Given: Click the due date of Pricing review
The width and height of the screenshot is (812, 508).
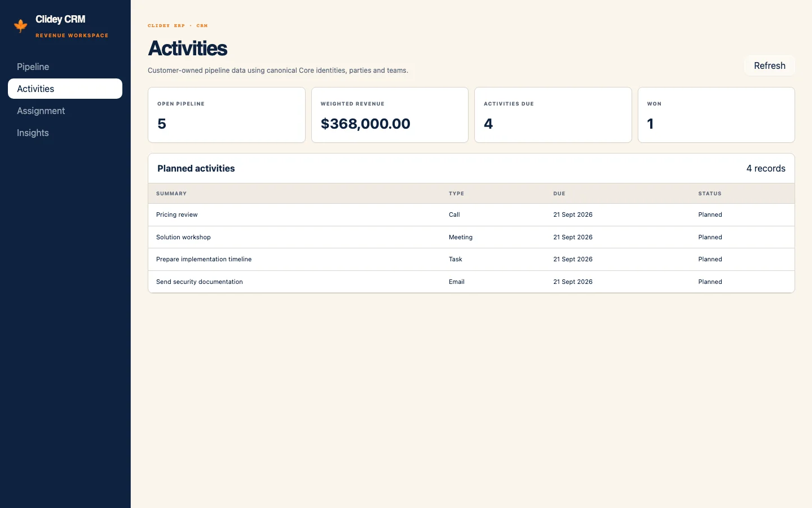Looking at the screenshot, I should [x=573, y=214].
